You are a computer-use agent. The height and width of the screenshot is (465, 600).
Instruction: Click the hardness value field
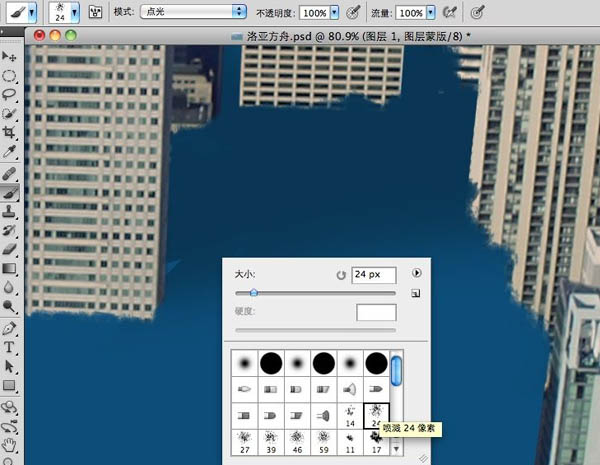376,312
